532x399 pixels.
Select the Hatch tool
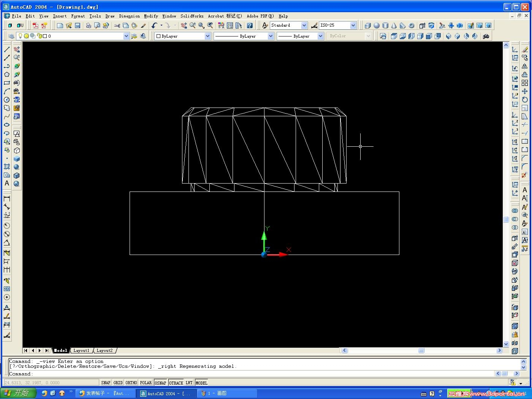point(7,166)
